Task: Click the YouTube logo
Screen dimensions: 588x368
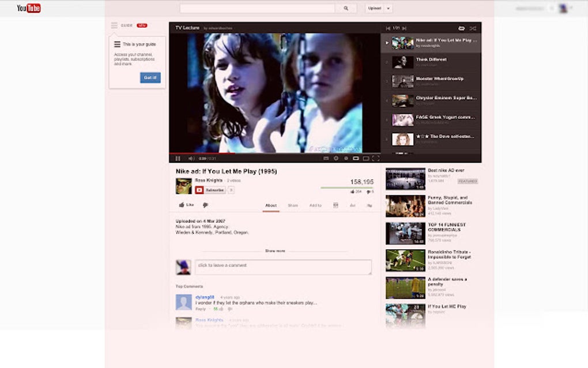Action: (29, 8)
